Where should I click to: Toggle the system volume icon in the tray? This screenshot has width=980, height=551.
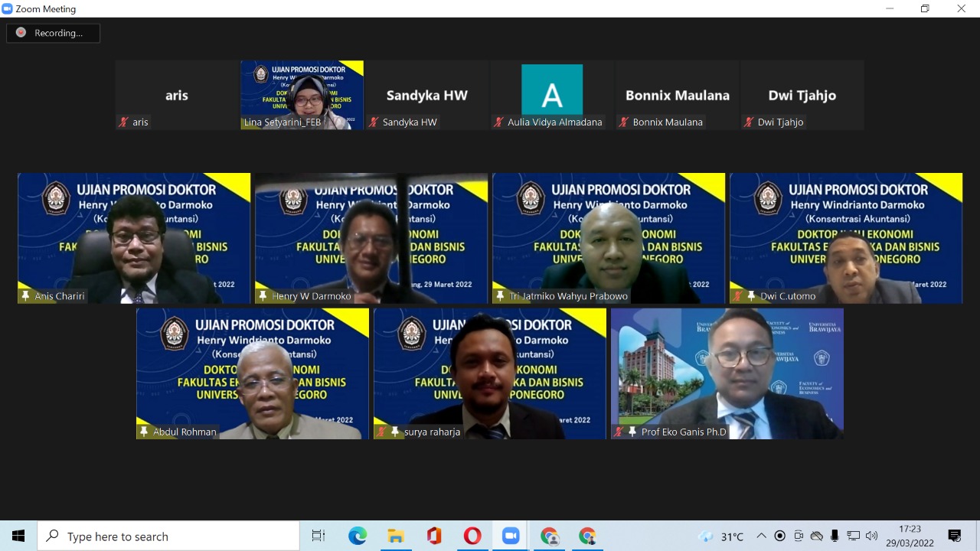click(871, 536)
